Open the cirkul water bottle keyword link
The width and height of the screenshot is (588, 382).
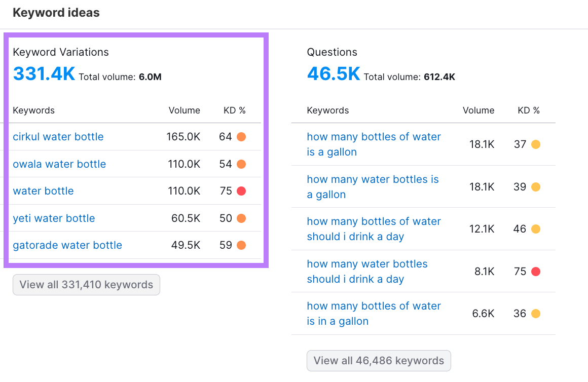(58, 137)
